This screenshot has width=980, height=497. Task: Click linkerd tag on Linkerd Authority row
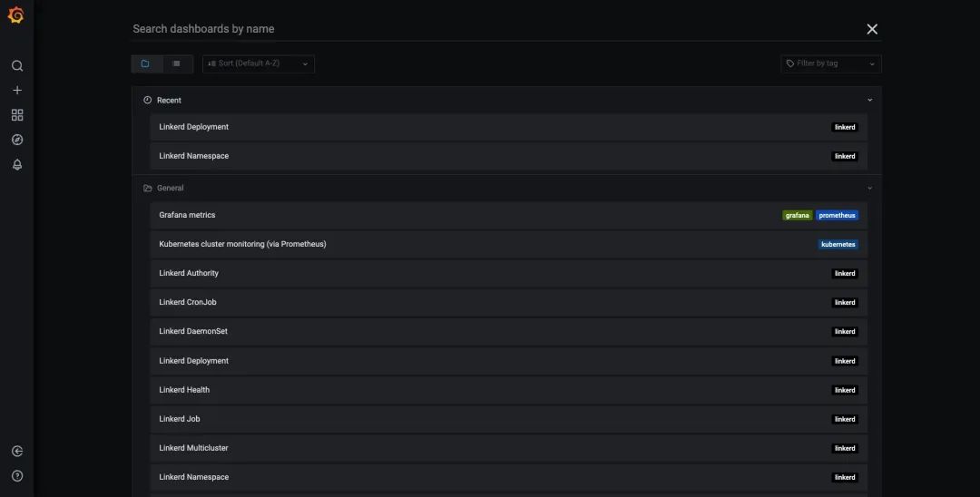[845, 274]
